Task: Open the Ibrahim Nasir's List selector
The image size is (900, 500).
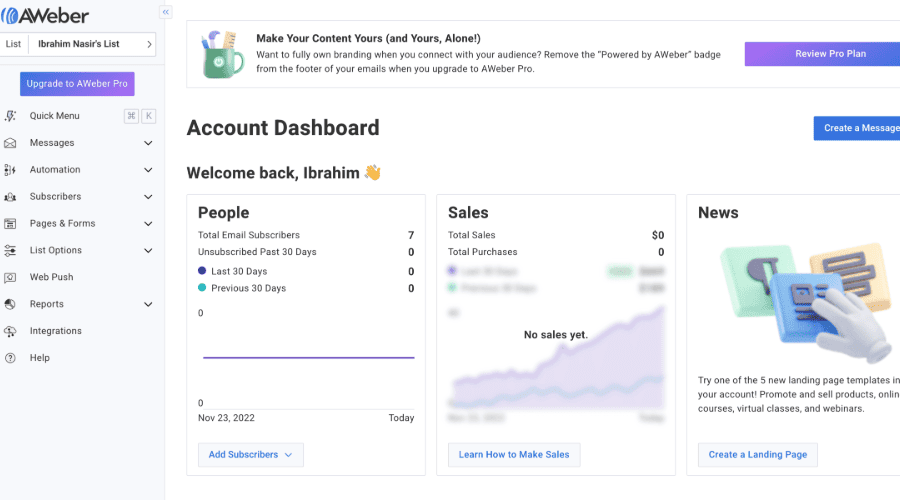Action: coord(92,44)
